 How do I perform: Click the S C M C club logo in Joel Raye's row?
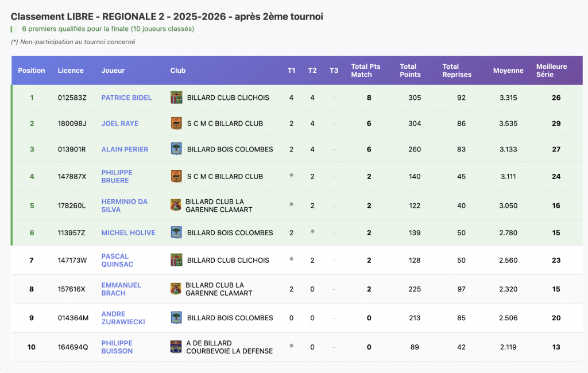pos(176,123)
